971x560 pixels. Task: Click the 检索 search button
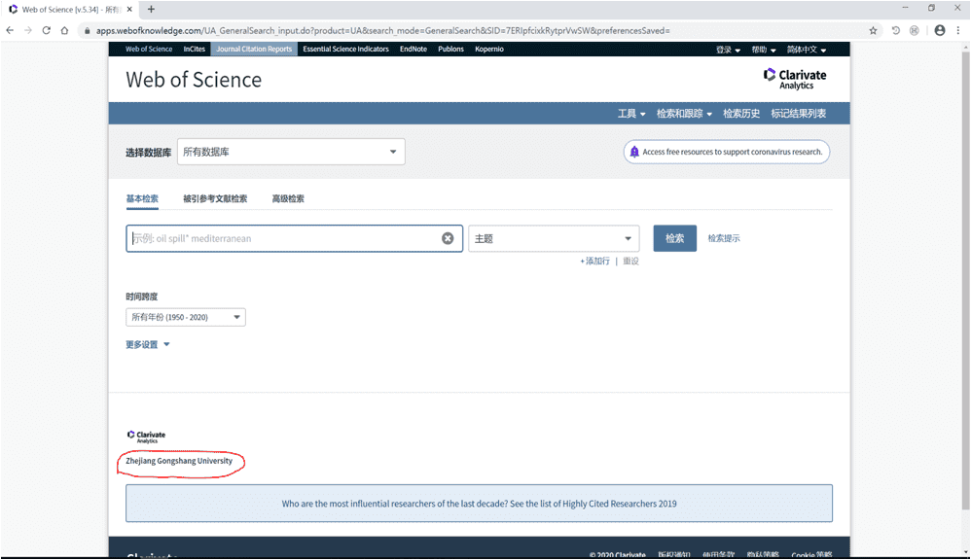(674, 238)
